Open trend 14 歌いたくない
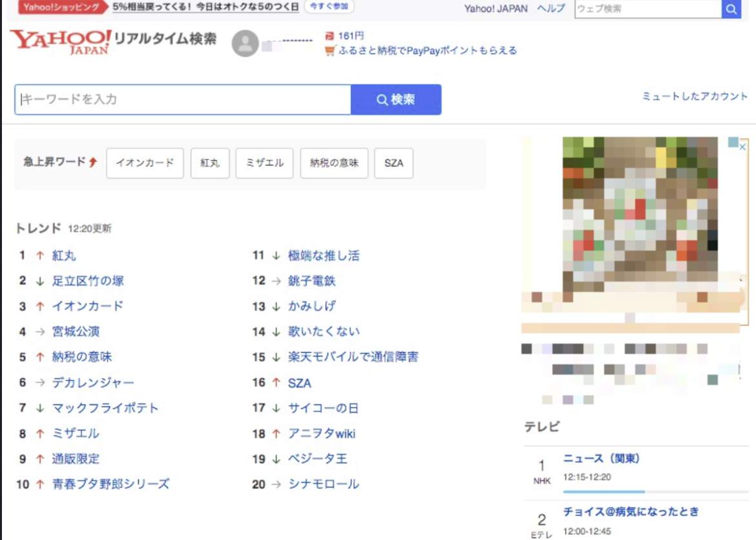Viewport: 756px width, 540px height. pyautogui.click(x=324, y=332)
